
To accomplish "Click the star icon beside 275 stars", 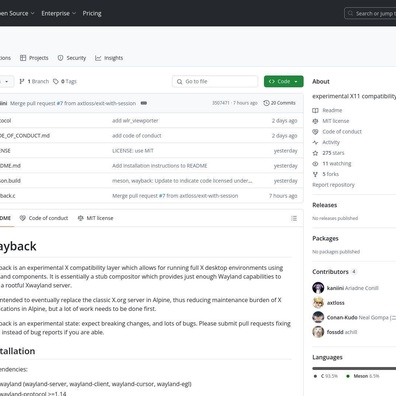I will pos(315,153).
